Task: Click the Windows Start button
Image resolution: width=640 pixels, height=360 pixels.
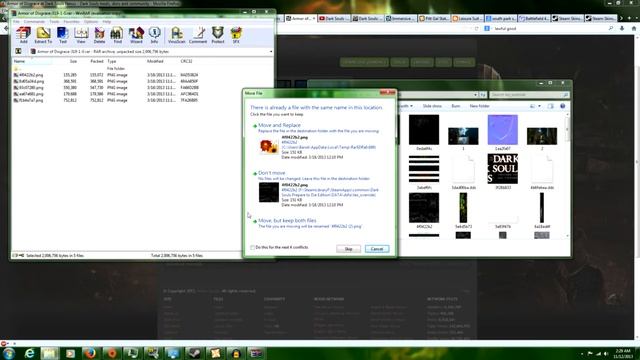Action: (9, 353)
